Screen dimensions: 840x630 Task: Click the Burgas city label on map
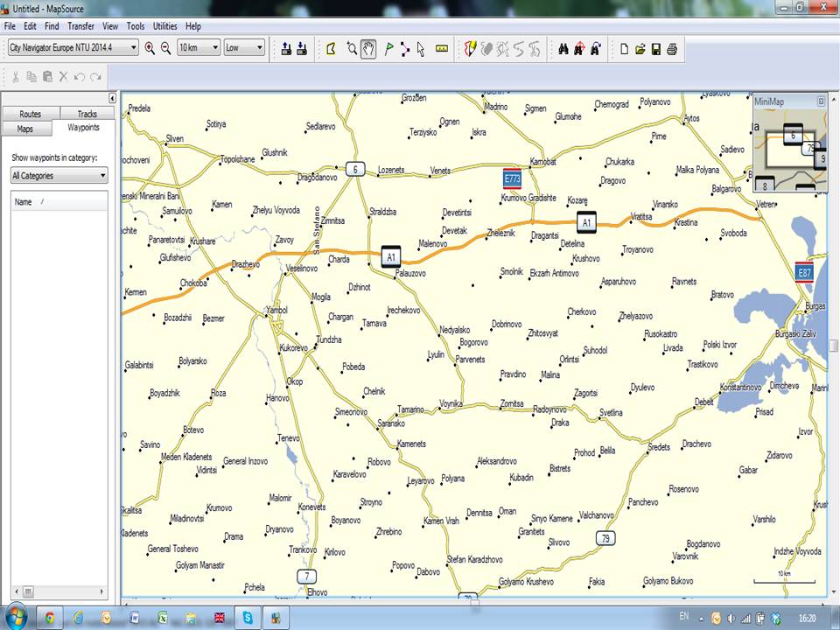click(x=815, y=306)
